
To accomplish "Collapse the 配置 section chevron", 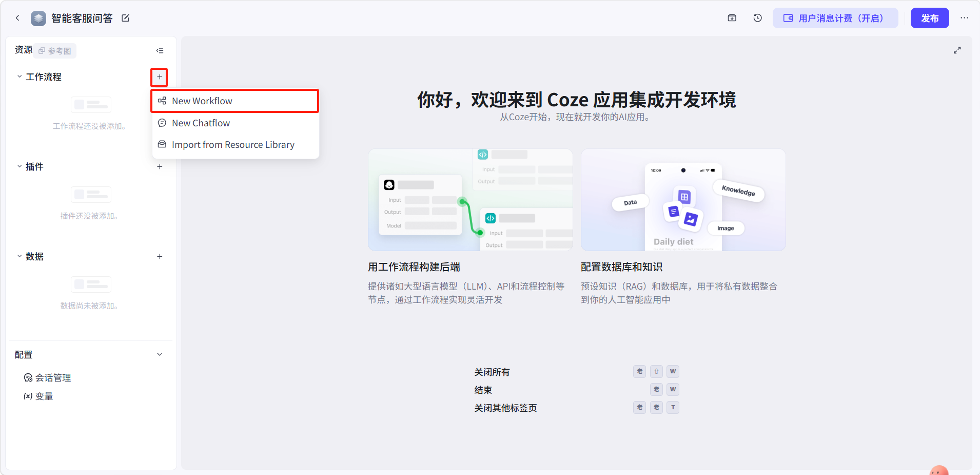I will point(160,354).
